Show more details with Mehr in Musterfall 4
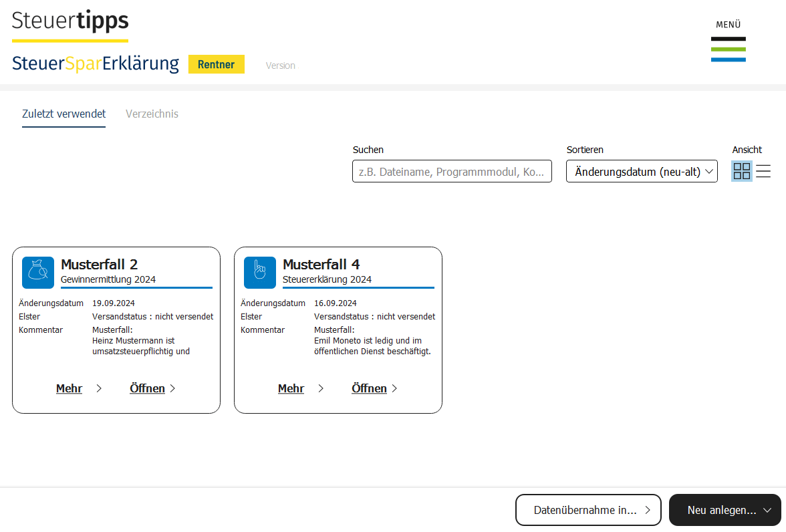The width and height of the screenshot is (786, 532). tap(291, 388)
